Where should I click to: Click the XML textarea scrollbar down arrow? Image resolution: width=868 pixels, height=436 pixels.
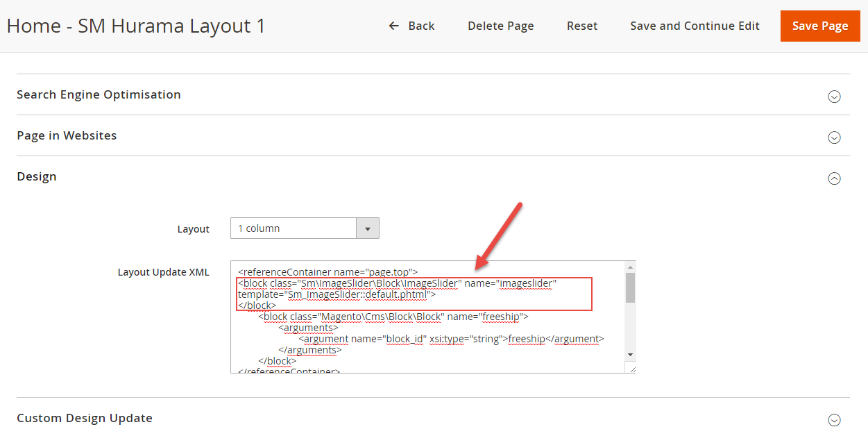630,354
